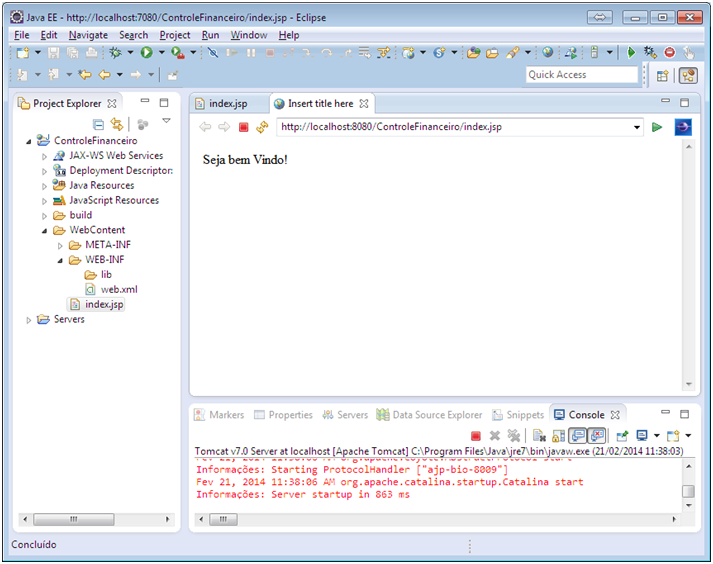Open the URL history dropdown arrow

(637, 127)
